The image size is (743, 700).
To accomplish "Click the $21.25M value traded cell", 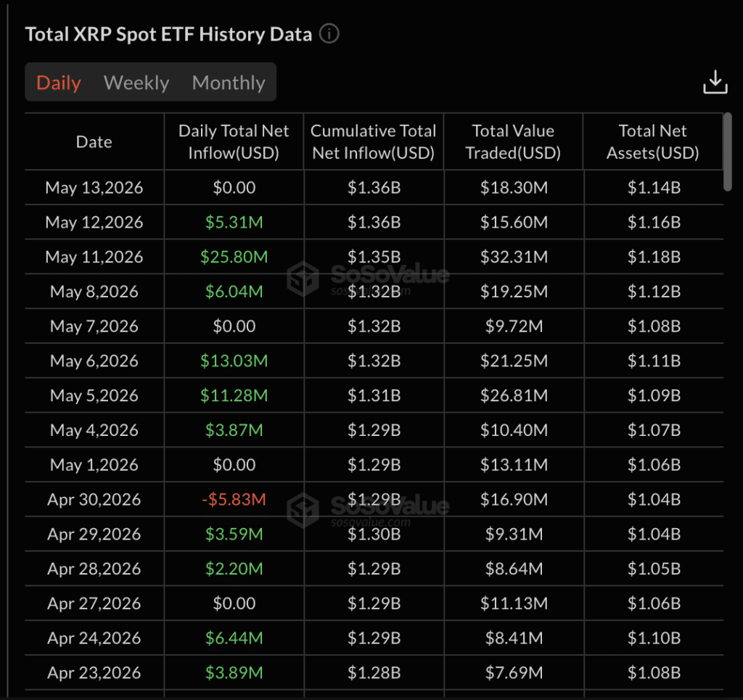I will pos(514,361).
